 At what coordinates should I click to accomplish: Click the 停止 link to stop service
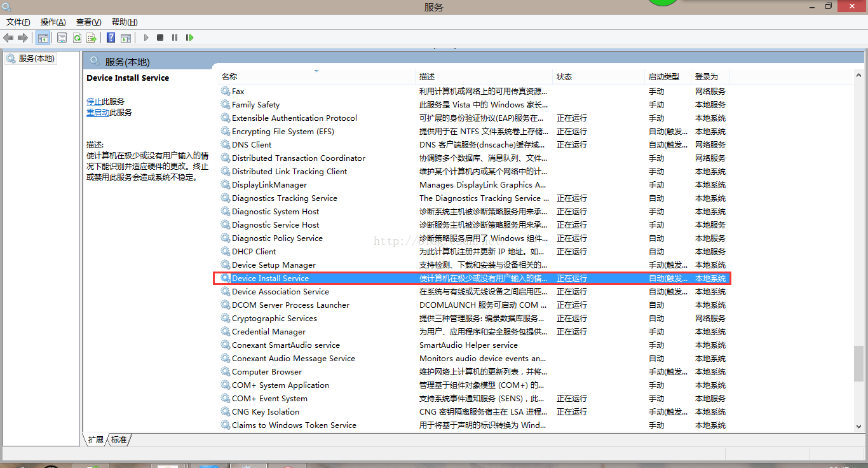click(x=94, y=101)
